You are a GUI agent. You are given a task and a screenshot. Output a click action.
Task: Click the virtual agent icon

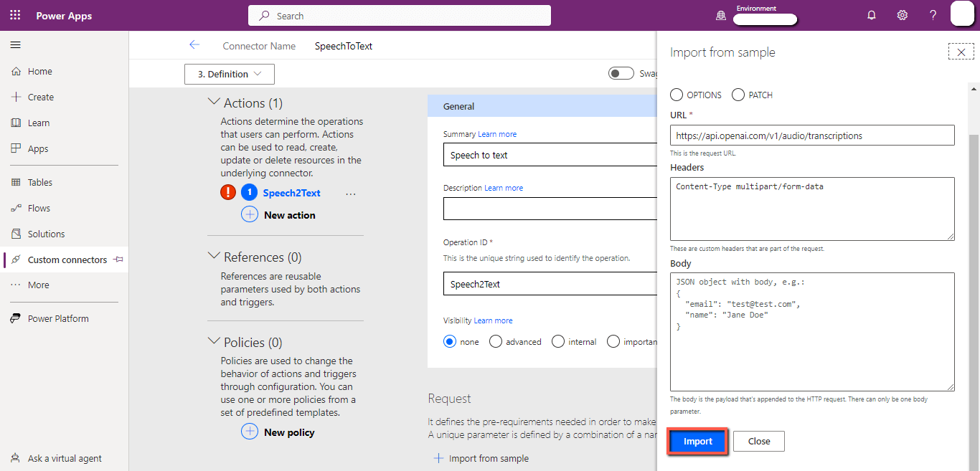tap(16, 458)
